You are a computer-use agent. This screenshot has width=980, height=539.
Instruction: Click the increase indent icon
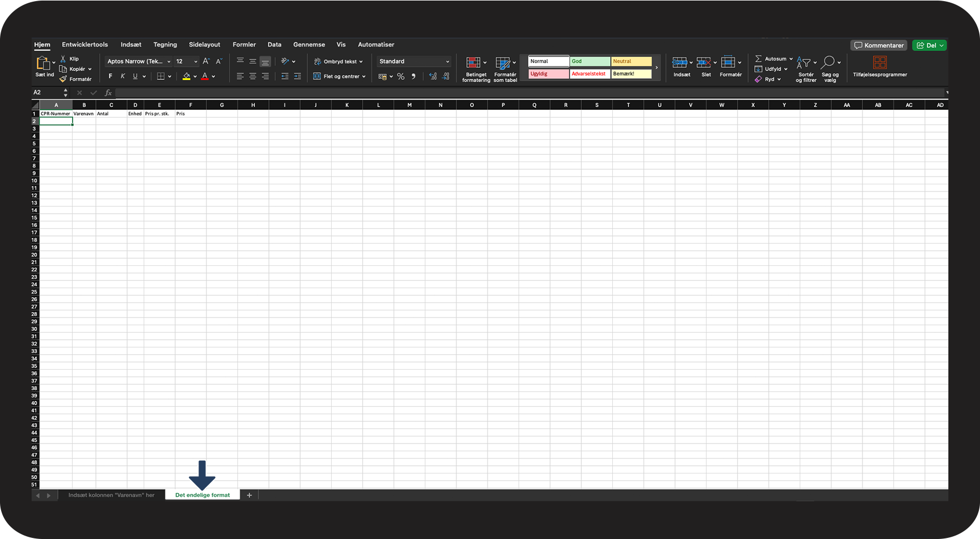(x=297, y=77)
